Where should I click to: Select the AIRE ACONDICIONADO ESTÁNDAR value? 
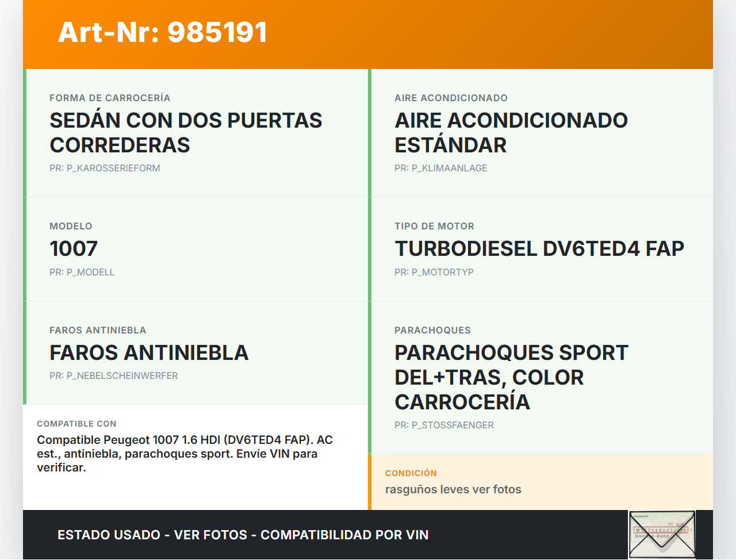511,133
